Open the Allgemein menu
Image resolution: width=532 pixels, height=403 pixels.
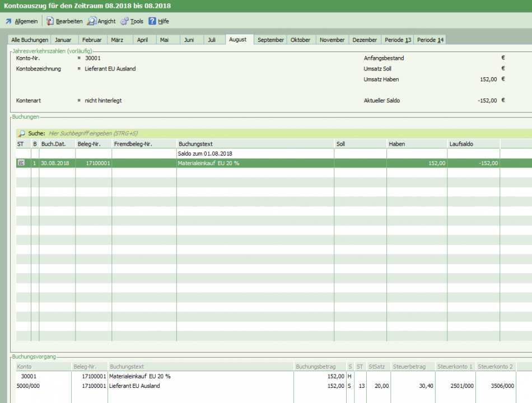26,21
